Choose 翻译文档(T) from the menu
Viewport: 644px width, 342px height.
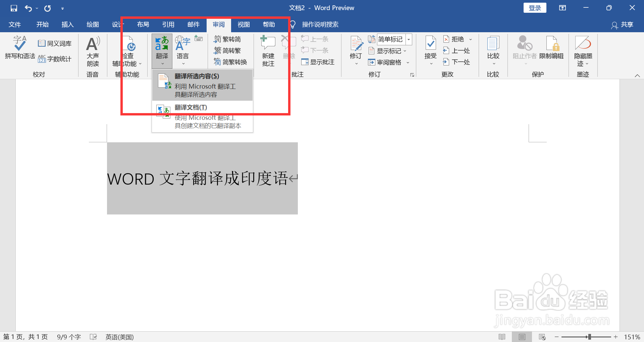click(x=202, y=116)
